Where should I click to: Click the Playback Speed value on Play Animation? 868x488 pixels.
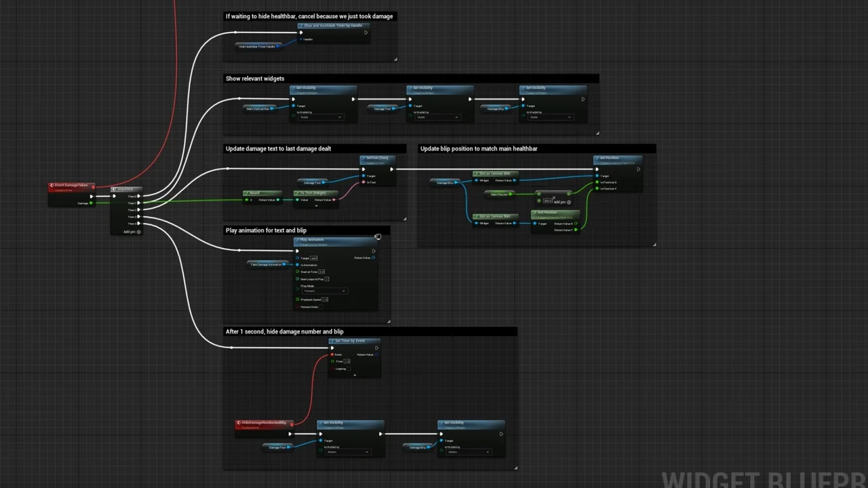tap(326, 300)
